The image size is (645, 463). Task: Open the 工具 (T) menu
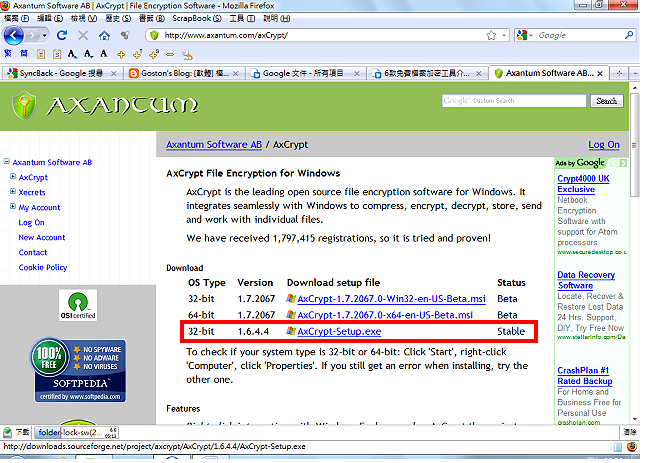click(242, 19)
